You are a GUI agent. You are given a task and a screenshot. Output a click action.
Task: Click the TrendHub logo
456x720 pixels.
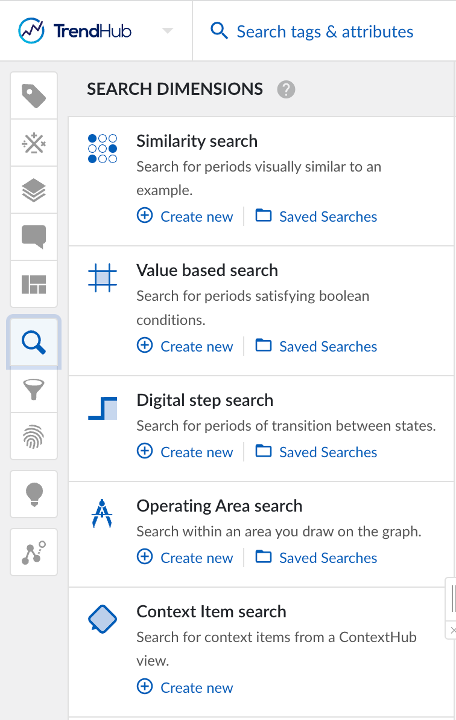pos(75,31)
